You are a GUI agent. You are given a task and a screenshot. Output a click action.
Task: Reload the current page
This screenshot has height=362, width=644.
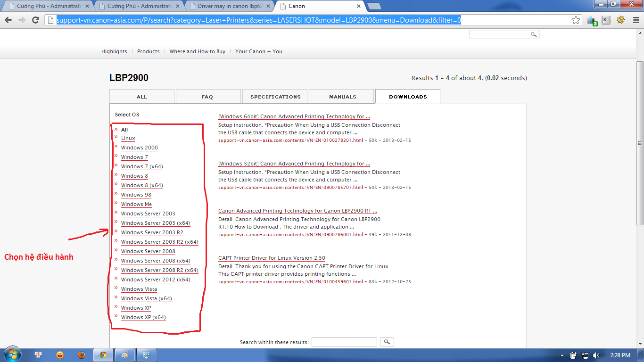[x=35, y=20]
